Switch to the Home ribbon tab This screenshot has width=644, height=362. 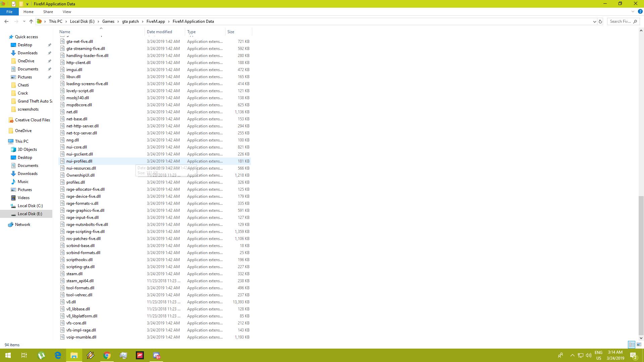point(29,12)
